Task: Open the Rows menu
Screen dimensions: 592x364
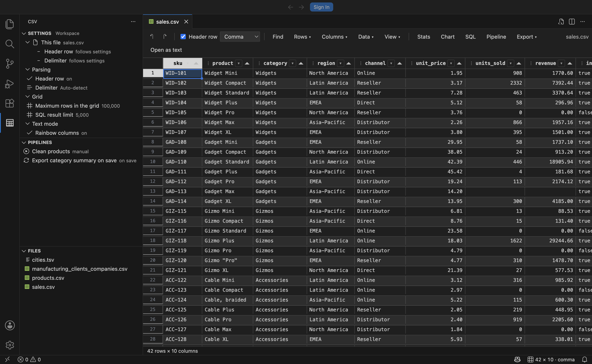Action: click(302, 37)
